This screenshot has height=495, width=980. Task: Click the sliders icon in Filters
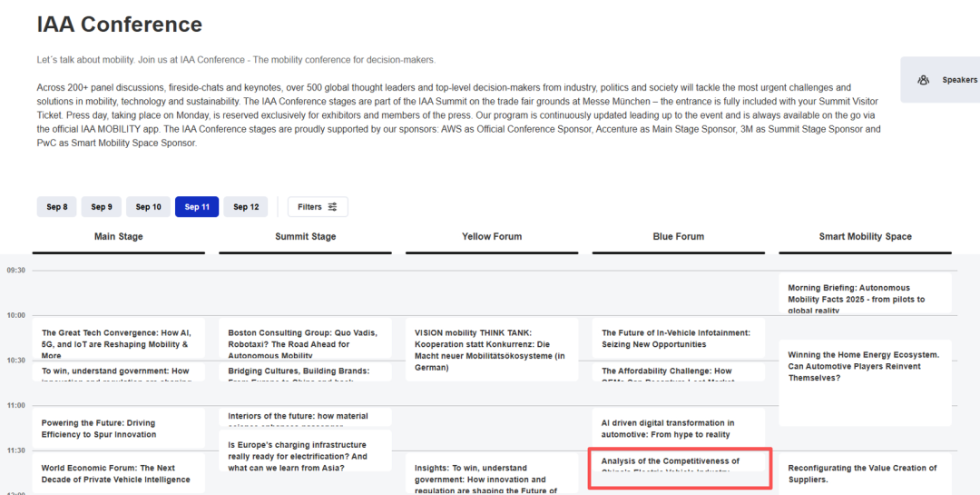tap(332, 207)
